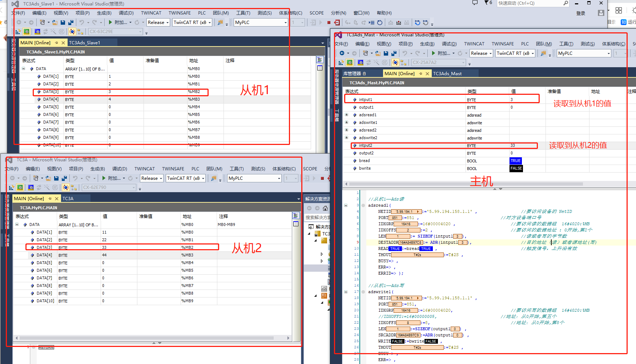The width and height of the screenshot is (636, 364).
Task: Click Open File icon in TC3Ads_Slave1 toolbar
Action: click(55, 23)
